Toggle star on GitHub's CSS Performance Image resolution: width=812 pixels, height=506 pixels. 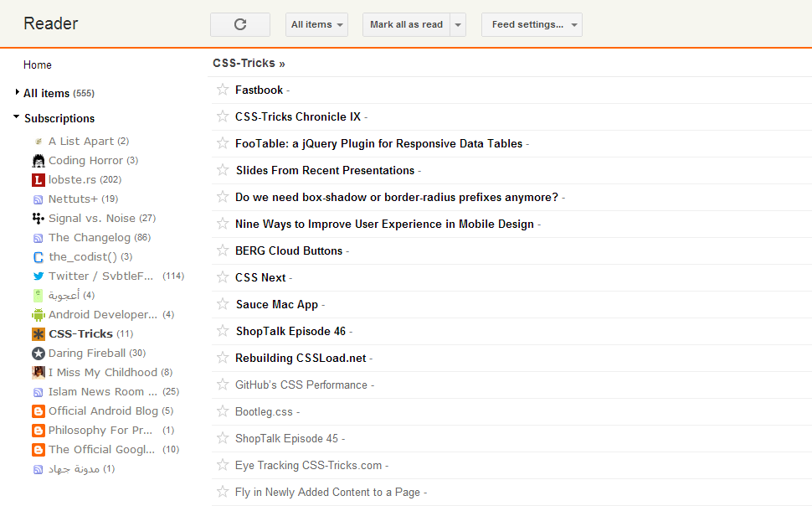(223, 385)
